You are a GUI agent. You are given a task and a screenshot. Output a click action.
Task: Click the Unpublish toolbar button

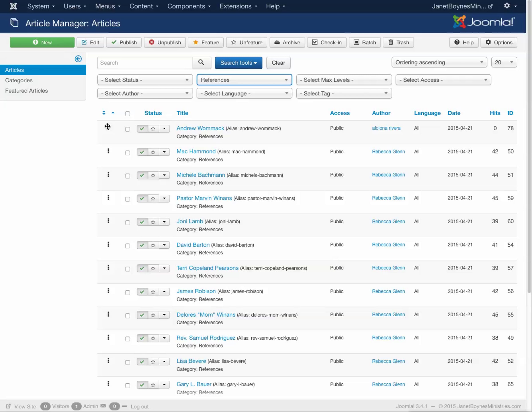[x=165, y=42]
